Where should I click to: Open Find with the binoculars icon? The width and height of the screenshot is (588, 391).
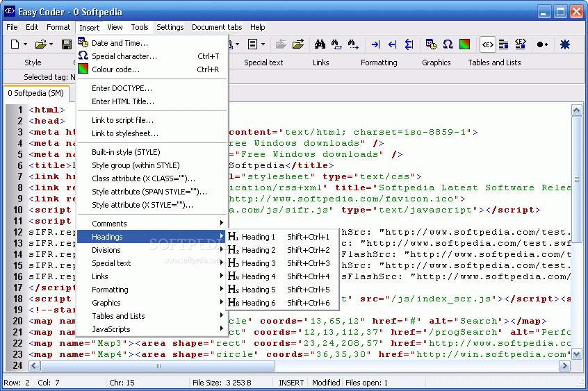pos(320,44)
